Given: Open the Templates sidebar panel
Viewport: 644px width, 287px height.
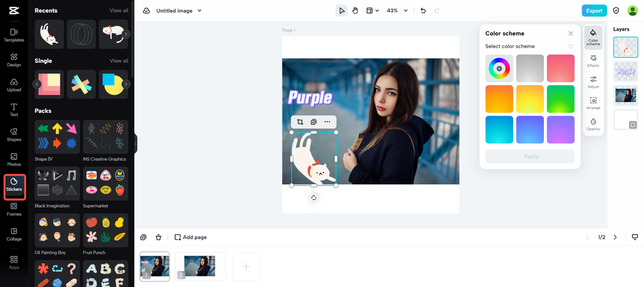Looking at the screenshot, I should [x=14, y=35].
